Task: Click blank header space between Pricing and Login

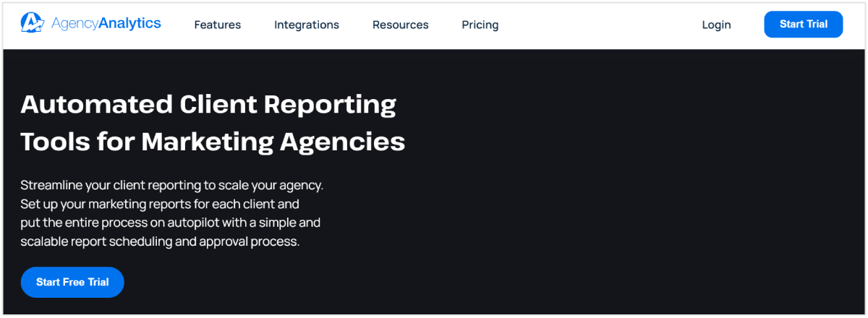Action: pos(600,25)
